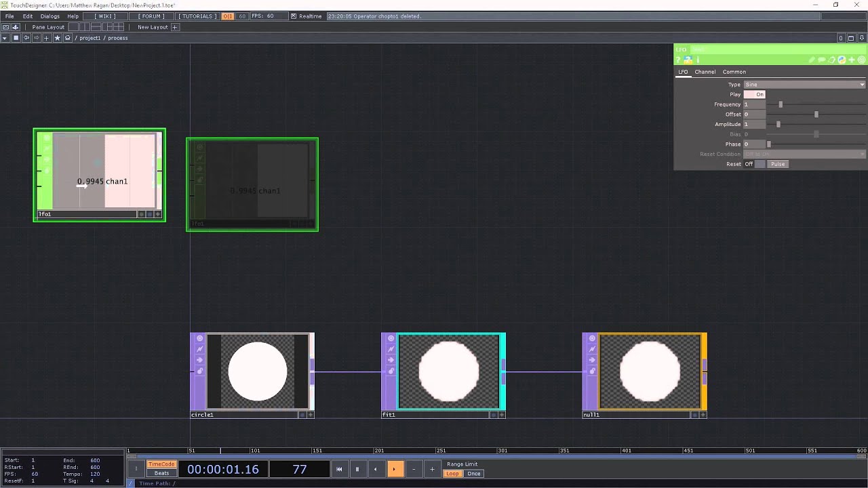Play timeline in reverse
The height and width of the screenshot is (488, 868).
(x=376, y=469)
